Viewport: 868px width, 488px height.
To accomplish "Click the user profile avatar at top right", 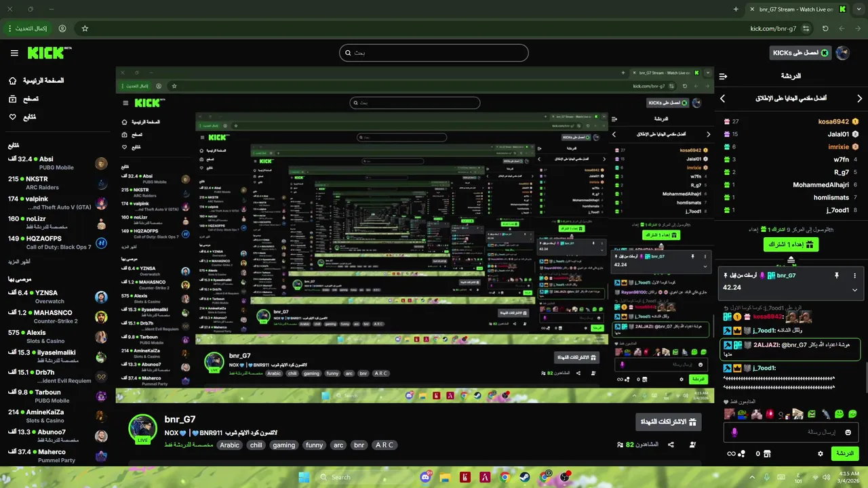I will pyautogui.click(x=843, y=53).
